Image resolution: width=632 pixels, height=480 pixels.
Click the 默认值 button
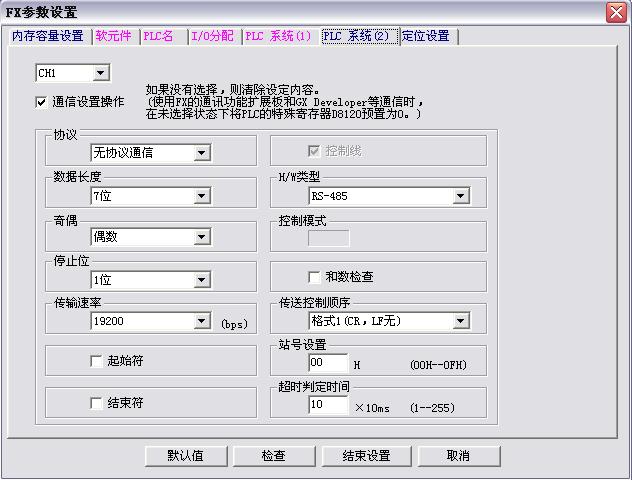click(x=185, y=455)
